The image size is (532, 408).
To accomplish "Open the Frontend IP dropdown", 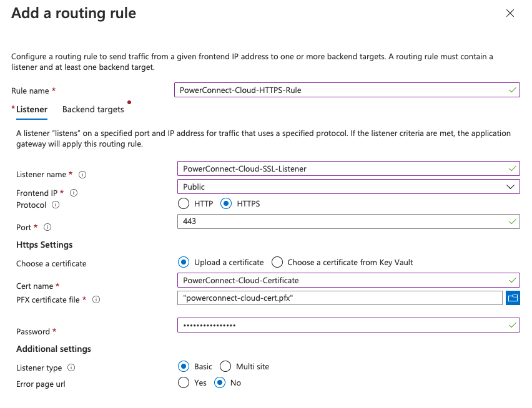I will (348, 187).
